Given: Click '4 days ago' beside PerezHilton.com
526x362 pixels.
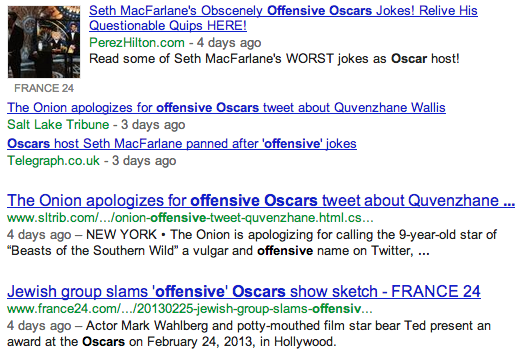Looking at the screenshot, I should coord(229,43).
